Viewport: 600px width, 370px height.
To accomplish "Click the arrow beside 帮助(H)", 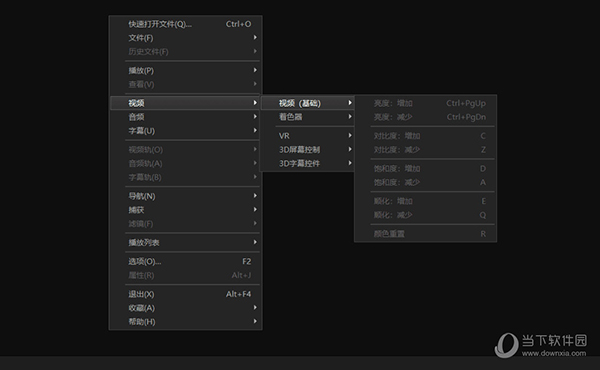I will (x=255, y=321).
